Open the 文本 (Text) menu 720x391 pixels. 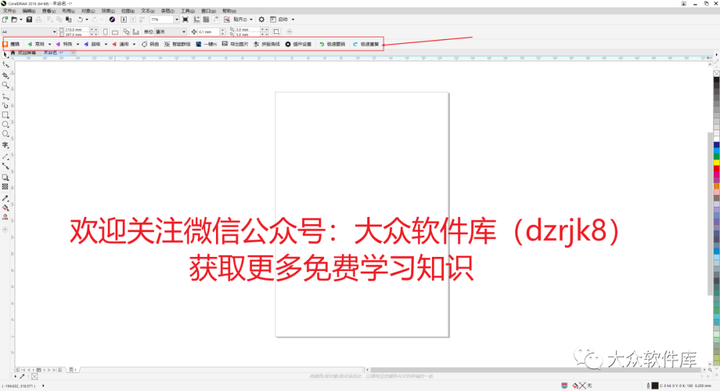pyautogui.click(x=147, y=11)
